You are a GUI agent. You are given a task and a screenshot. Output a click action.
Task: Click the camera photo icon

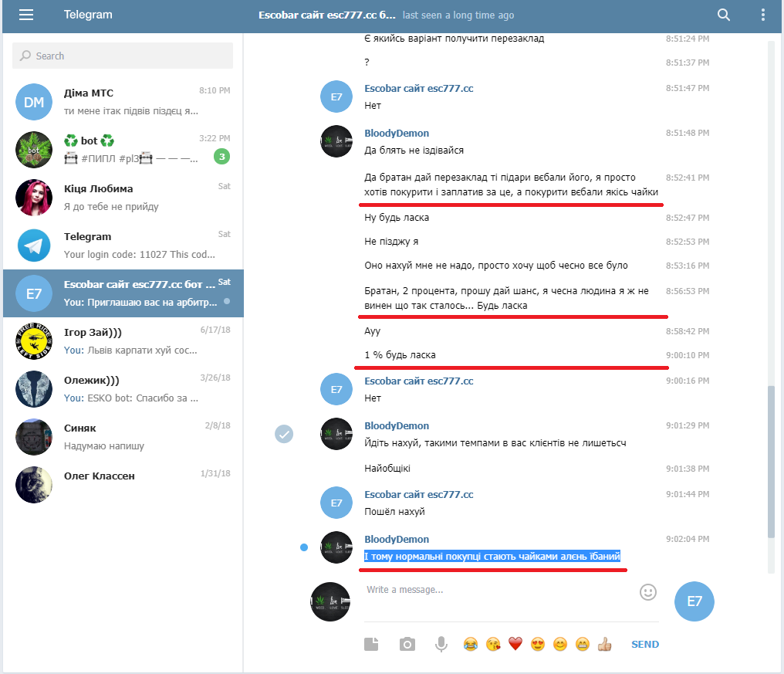pyautogui.click(x=407, y=644)
